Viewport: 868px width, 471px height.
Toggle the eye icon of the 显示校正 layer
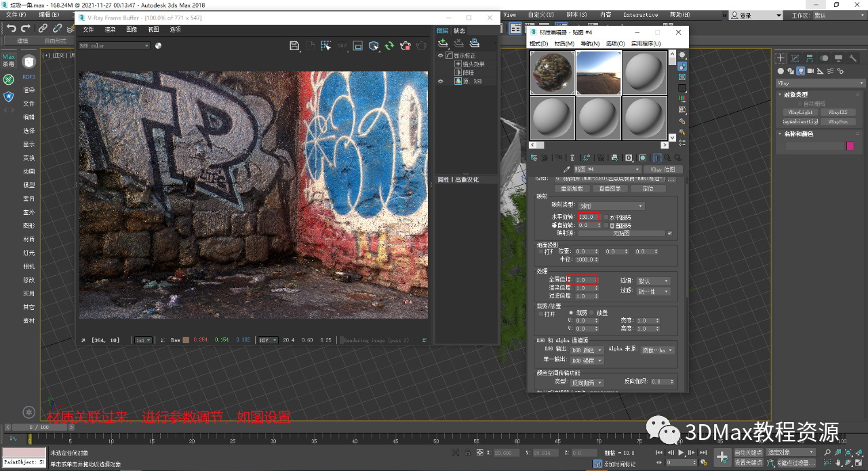click(x=440, y=56)
